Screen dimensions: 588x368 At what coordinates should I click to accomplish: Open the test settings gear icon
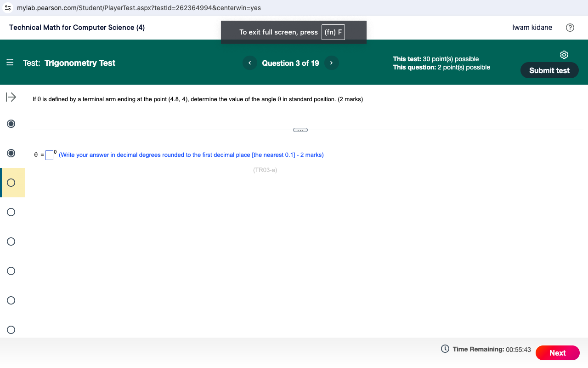pos(564,55)
